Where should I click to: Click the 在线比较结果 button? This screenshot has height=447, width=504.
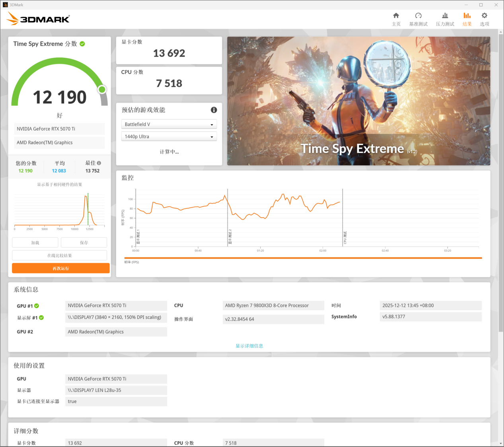60,255
